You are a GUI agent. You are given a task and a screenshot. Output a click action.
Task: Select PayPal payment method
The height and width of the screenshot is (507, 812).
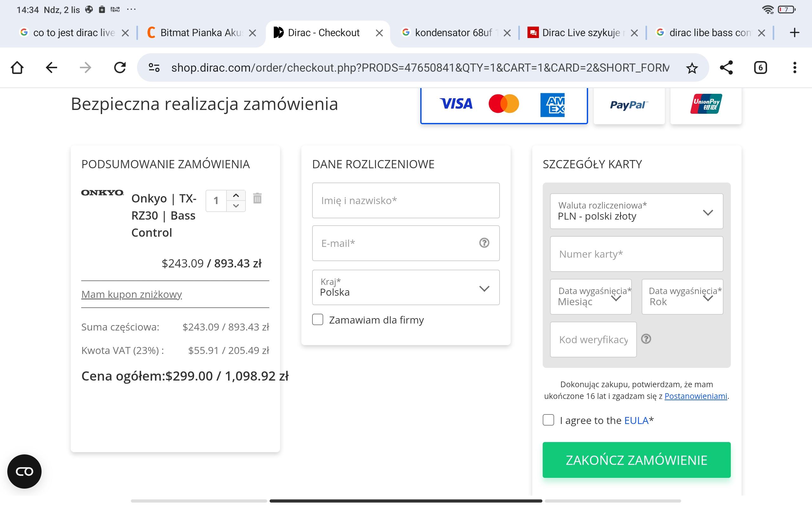(629, 105)
